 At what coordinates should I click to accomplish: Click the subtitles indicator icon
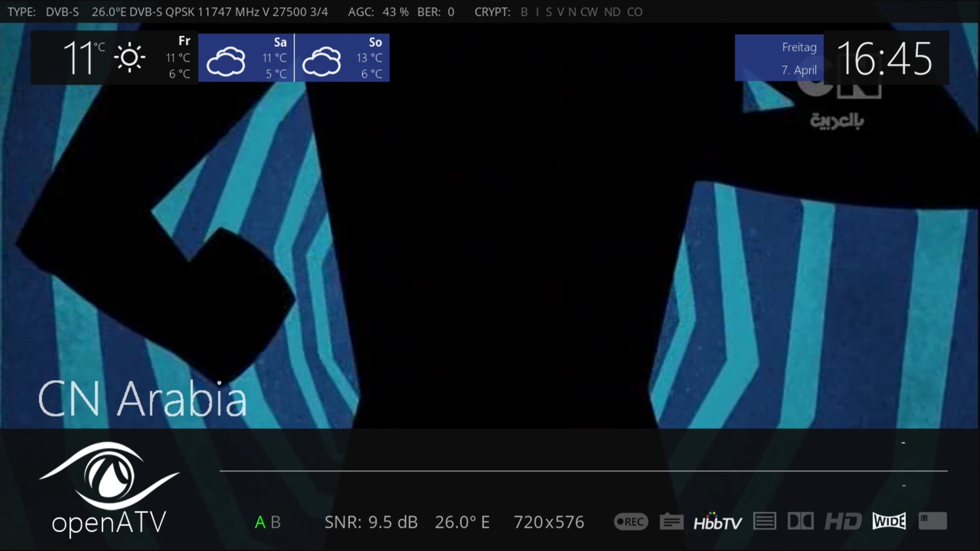[765, 521]
